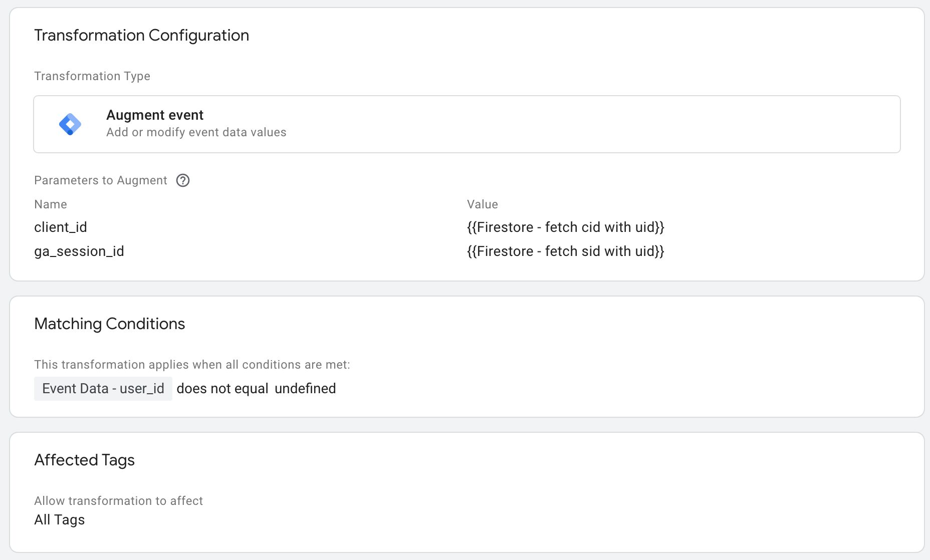The image size is (930, 560).
Task: Click the 'does not equal' condition operator
Action: point(222,389)
